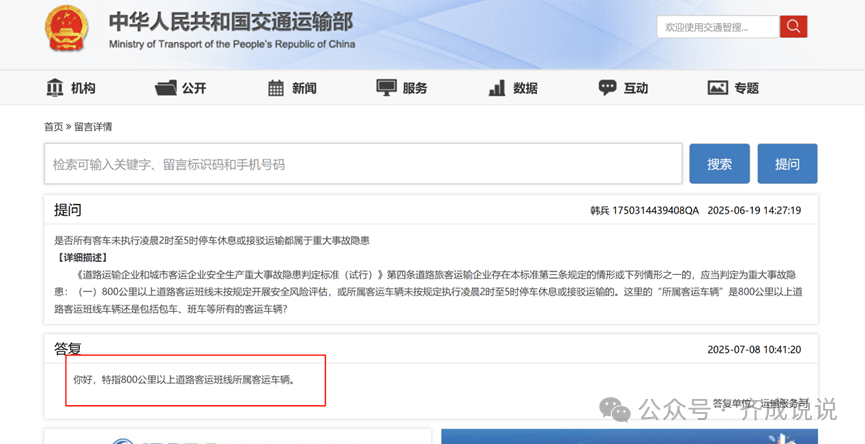Click the 新闻 calendar icon
865x444 pixels.
coord(277,88)
